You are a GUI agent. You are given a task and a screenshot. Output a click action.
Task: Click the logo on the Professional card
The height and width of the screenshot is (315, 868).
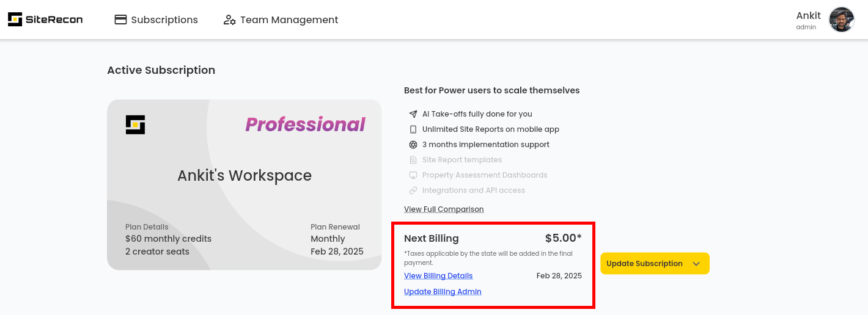pos(135,125)
